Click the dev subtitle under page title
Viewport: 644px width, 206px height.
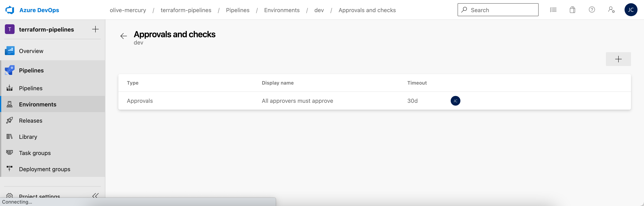[x=138, y=43]
